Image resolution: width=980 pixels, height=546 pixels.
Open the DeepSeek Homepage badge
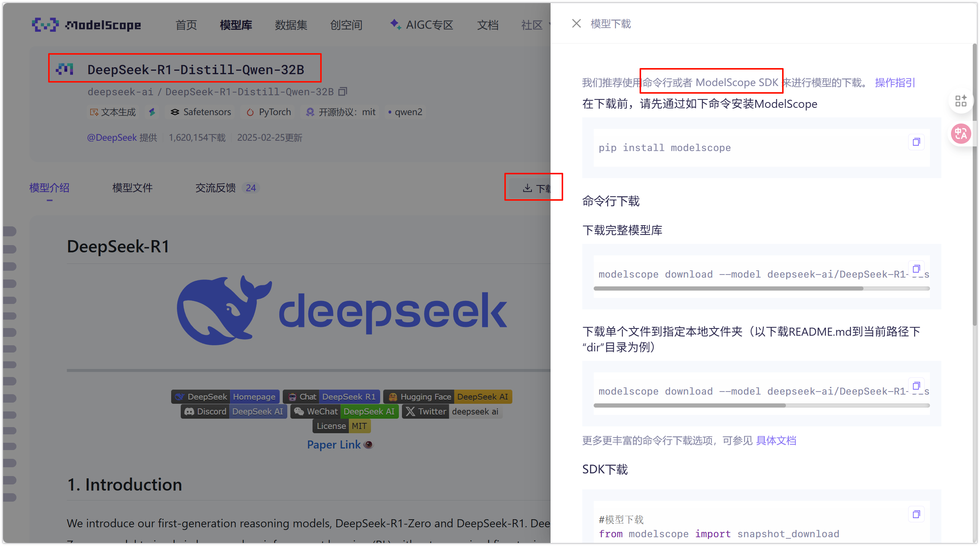[225, 397]
